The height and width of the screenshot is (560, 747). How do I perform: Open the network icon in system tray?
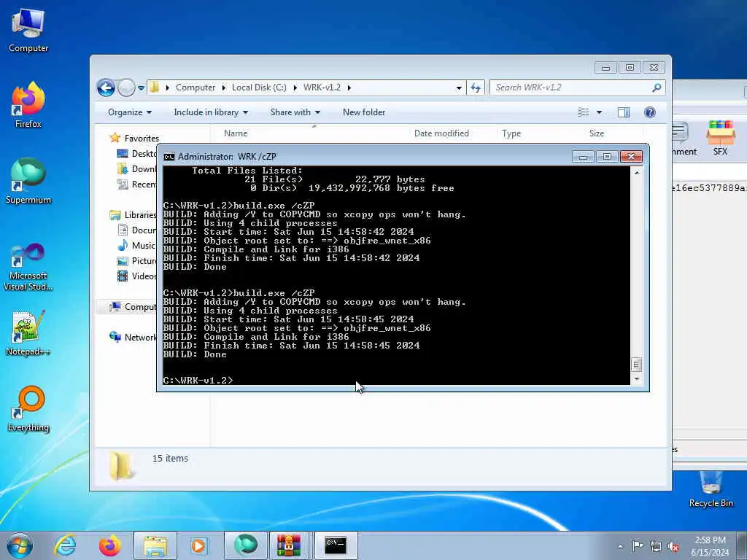point(655,546)
